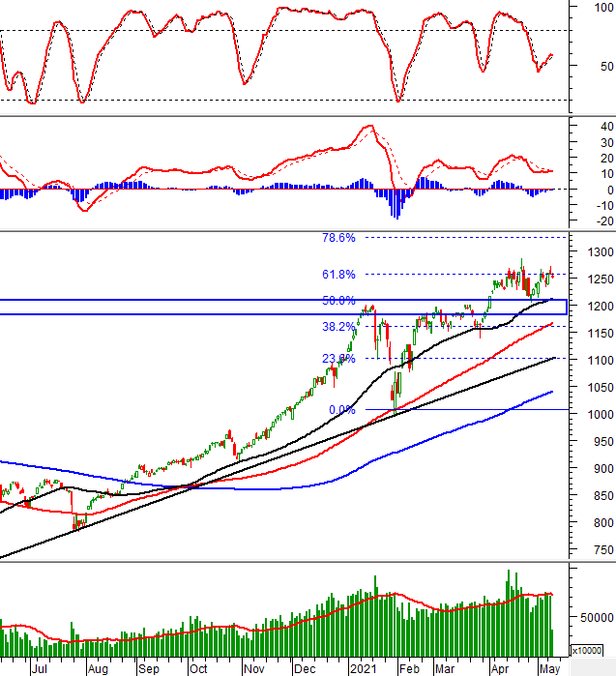The height and width of the screenshot is (676, 616).
Task: Click the 30 value on MACD axis
Action: coord(606,143)
